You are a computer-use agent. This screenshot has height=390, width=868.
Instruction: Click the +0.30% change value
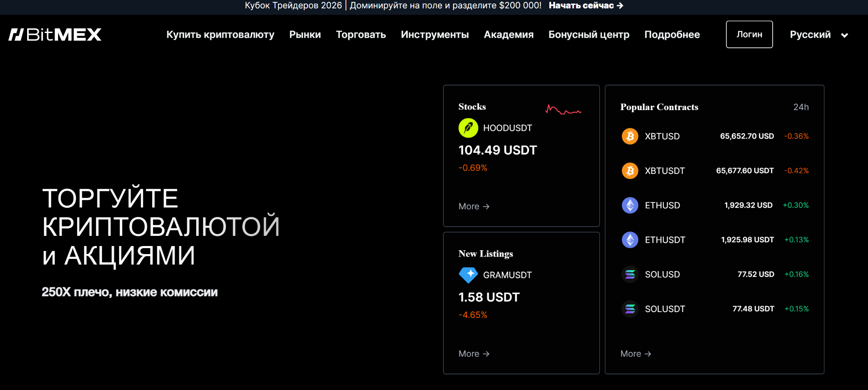coord(796,205)
